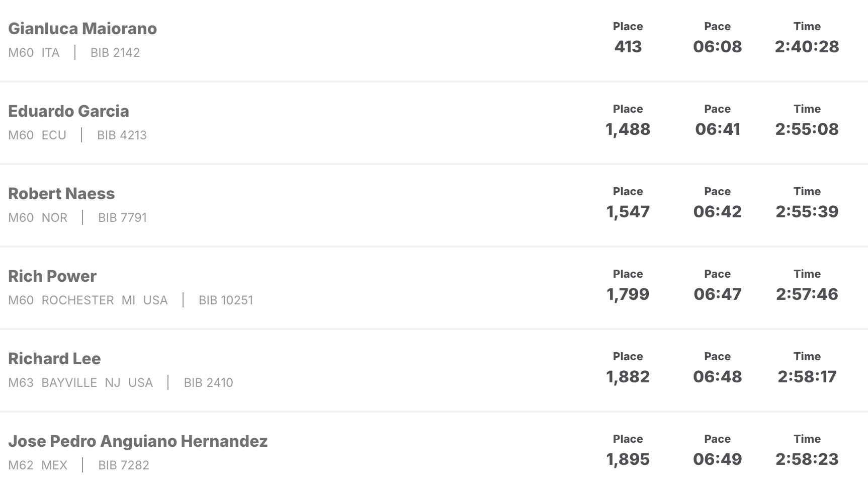868x486 pixels.
Task: Select place value 1,895
Action: [x=628, y=459]
